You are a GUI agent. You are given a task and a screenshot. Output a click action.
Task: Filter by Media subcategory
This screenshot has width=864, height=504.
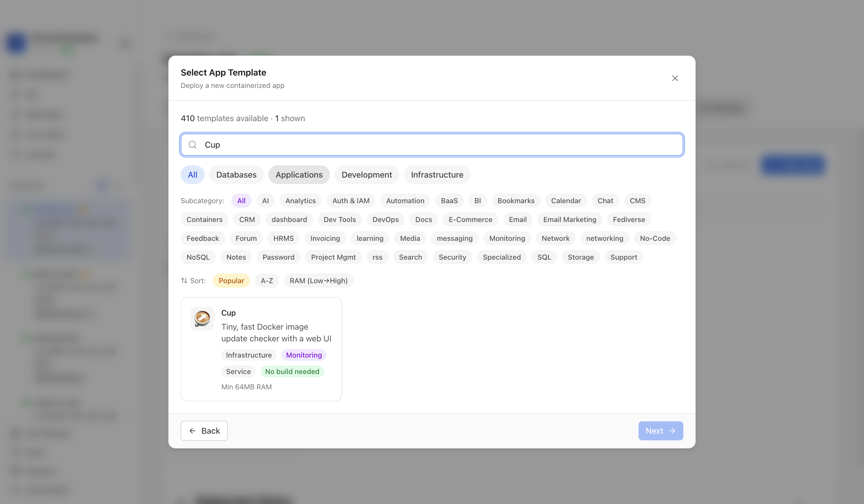click(x=410, y=238)
